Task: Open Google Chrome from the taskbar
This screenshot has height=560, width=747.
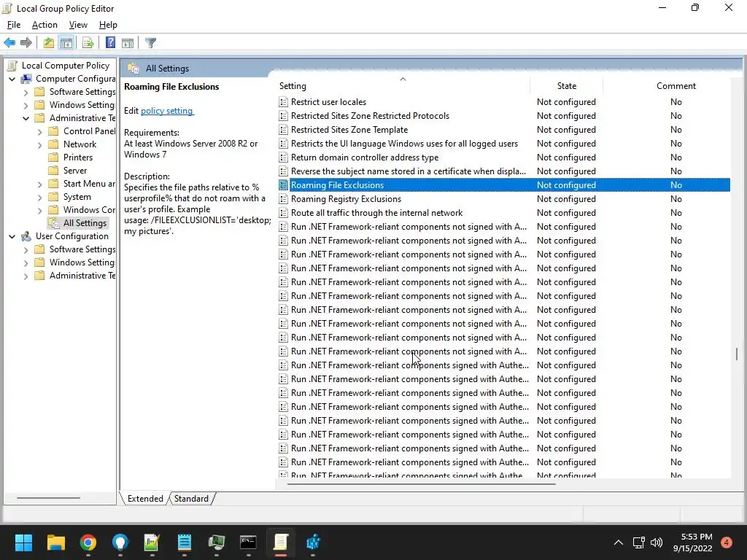Action: click(88, 542)
